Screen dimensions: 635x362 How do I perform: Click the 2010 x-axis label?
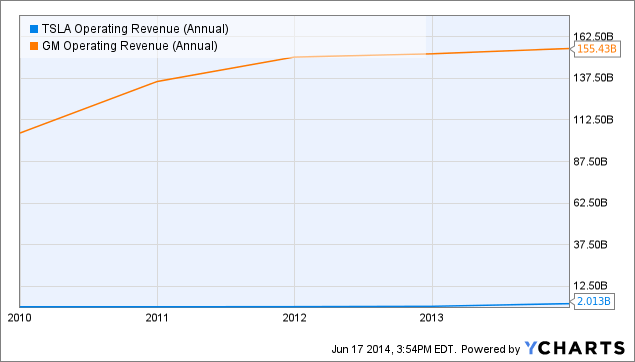[x=19, y=318]
